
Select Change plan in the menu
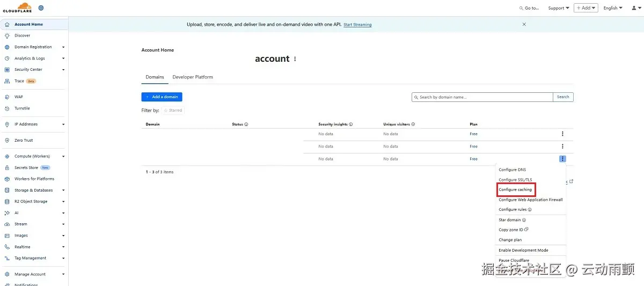coord(510,240)
